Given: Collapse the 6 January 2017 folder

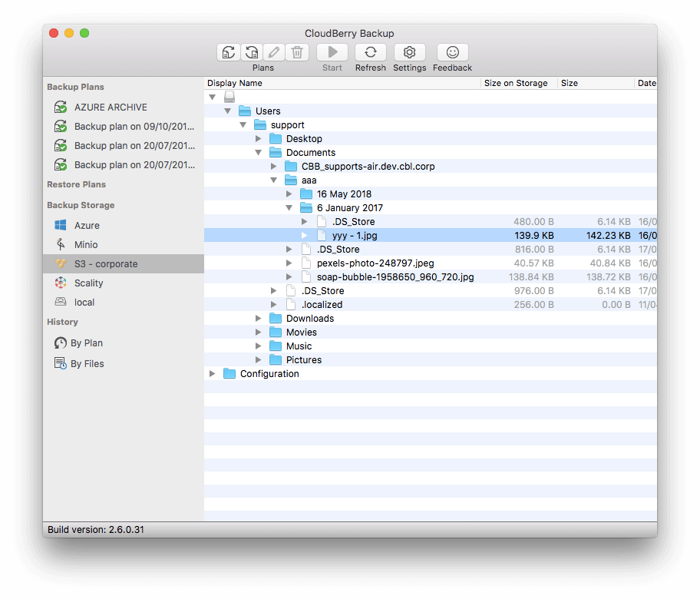Looking at the screenshot, I should click(x=289, y=207).
